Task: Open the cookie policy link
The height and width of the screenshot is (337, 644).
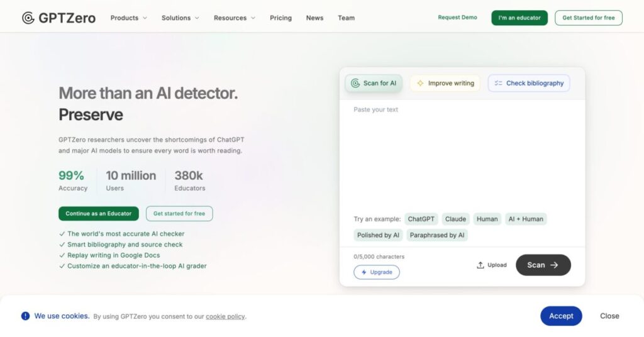Action: (225, 316)
